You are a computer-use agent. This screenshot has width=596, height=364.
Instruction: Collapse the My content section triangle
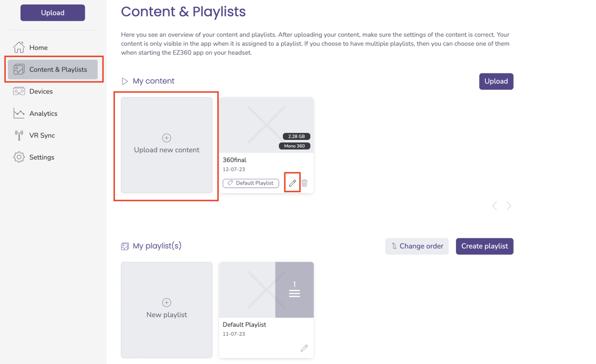[x=125, y=81]
